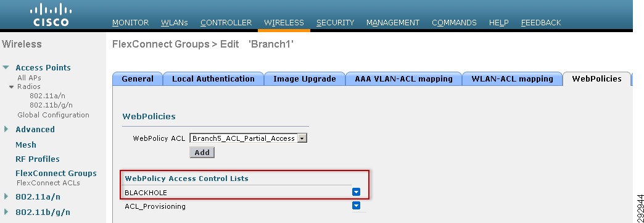
Task: Collapse the Radios subtree
Action: point(12,87)
